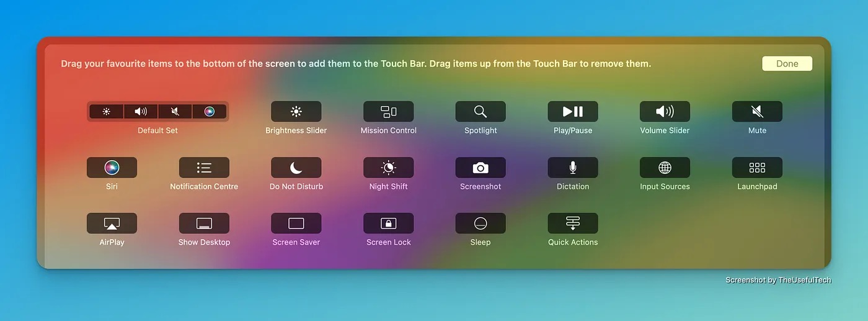Click the "Launchpad" label
The height and width of the screenshot is (321, 868).
[757, 186]
